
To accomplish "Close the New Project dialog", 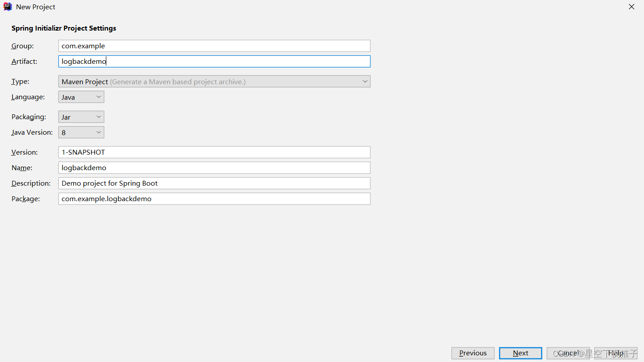I will (x=632, y=7).
